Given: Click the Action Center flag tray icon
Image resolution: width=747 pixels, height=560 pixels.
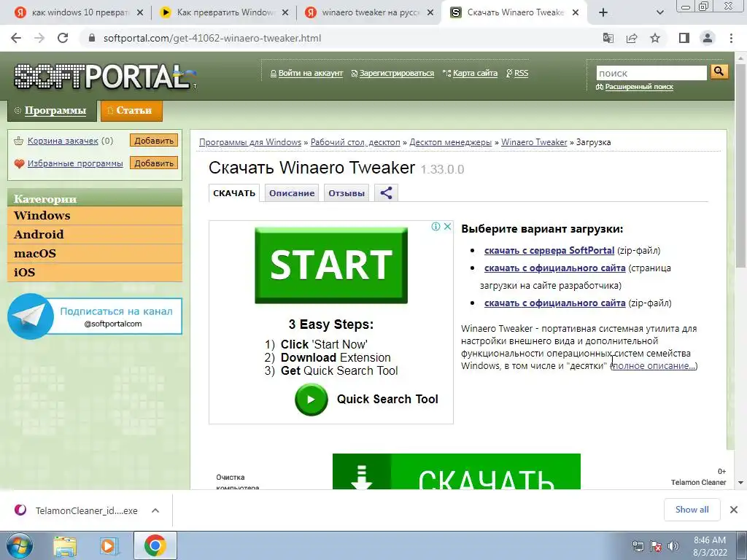Looking at the screenshot, I should point(656,546).
